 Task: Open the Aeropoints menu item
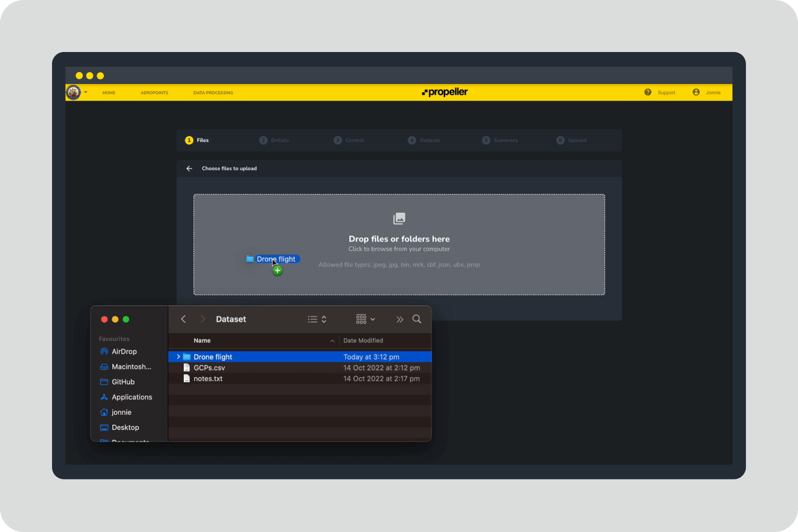click(x=154, y=93)
